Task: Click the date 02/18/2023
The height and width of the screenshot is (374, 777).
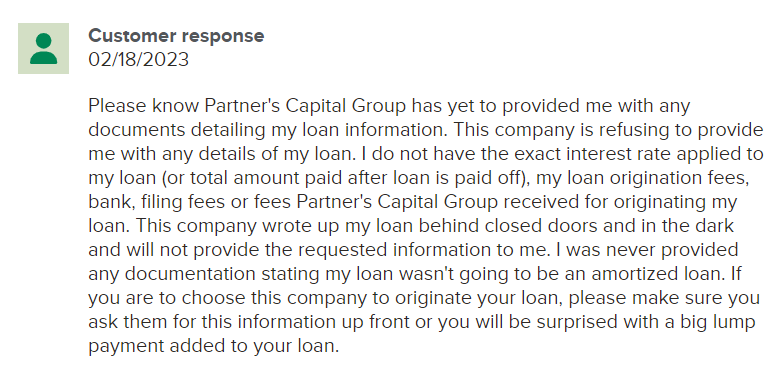Action: [x=138, y=60]
